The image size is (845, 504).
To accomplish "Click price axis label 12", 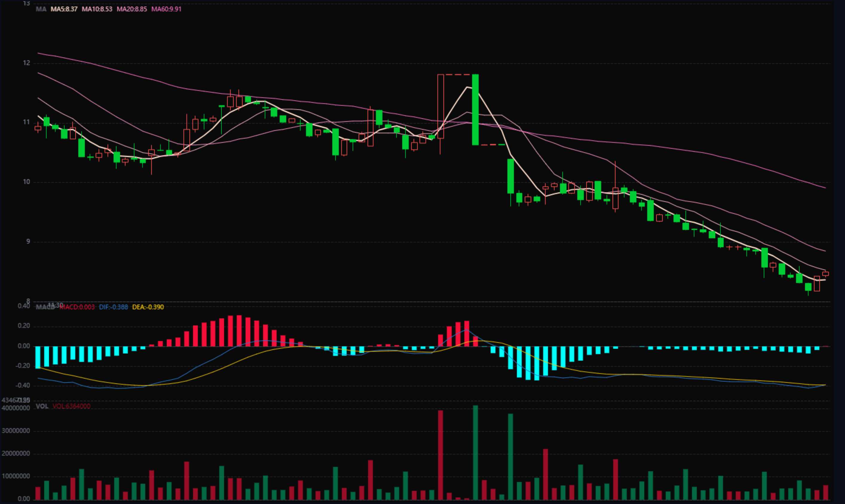I will (27, 63).
